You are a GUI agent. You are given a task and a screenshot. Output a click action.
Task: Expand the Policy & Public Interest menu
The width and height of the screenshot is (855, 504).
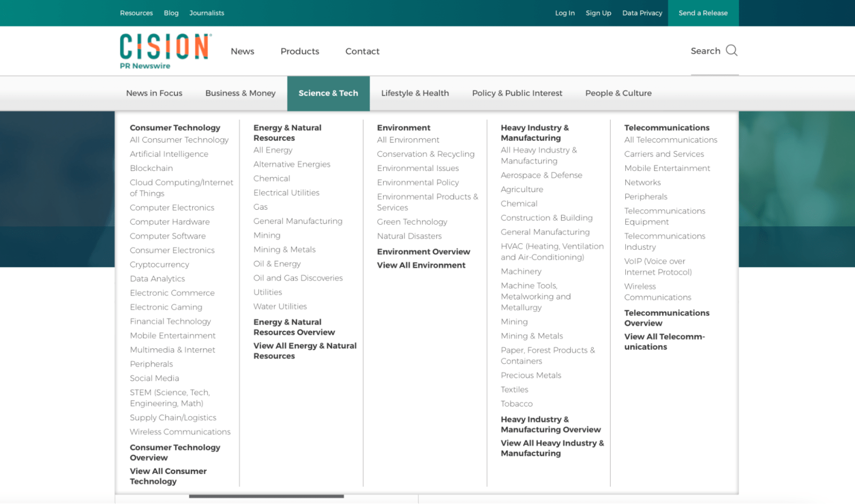[517, 93]
